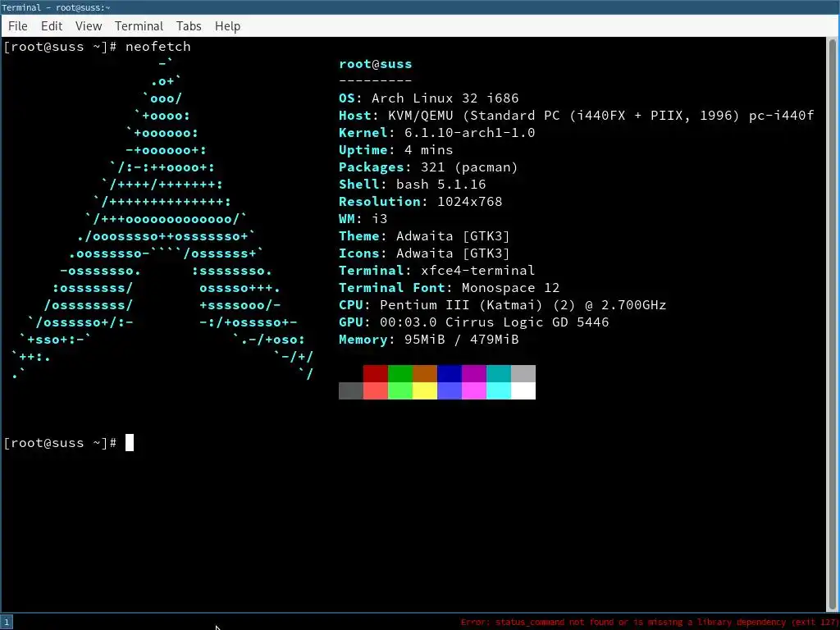Viewport: 840px width, 630px height.
Task: Click the orange-brown color block
Action: point(425,373)
